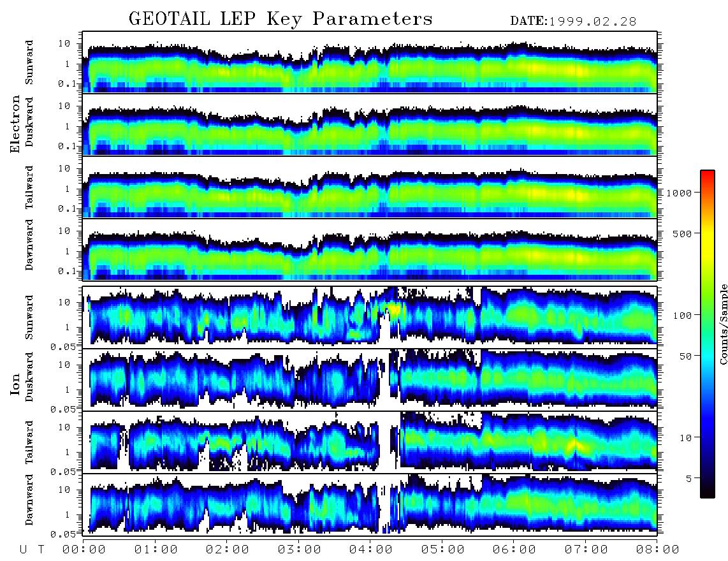Image resolution: width=728 pixels, height=561 pixels.
Task: Click the '07:00' time tick label
Action: pyautogui.click(x=586, y=550)
